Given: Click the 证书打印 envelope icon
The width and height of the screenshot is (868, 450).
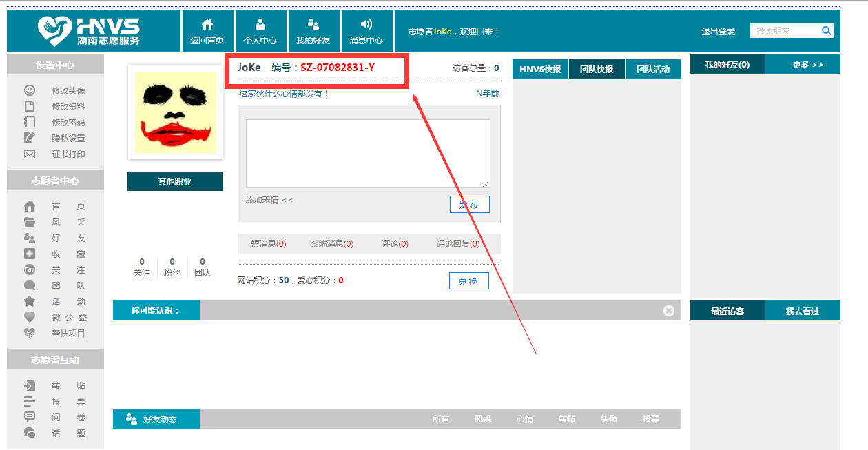Looking at the screenshot, I should click(30, 154).
